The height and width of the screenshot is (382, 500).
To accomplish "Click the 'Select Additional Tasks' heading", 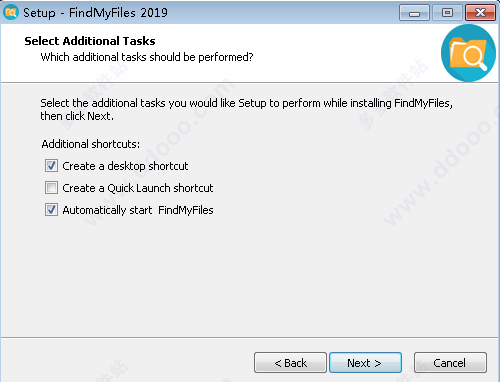I will (90, 41).
